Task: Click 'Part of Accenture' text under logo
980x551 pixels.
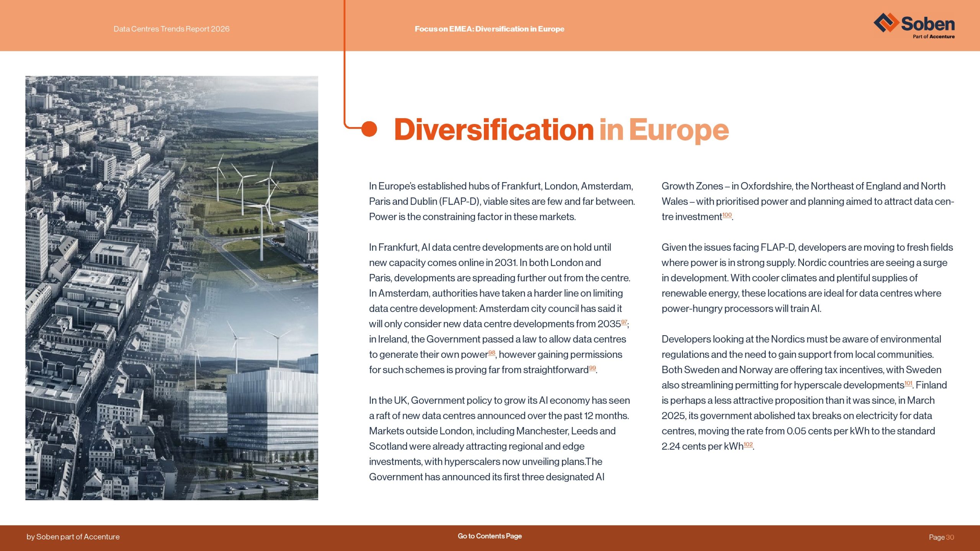Action: coord(933,37)
